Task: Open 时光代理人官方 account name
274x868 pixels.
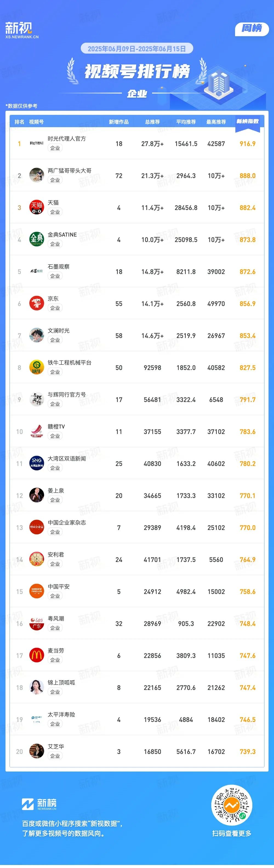Action: [x=67, y=138]
